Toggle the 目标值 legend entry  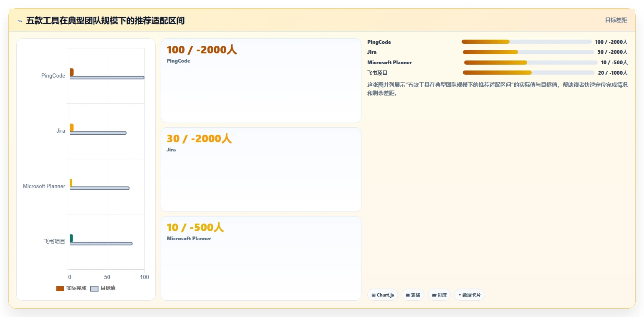coord(103,288)
